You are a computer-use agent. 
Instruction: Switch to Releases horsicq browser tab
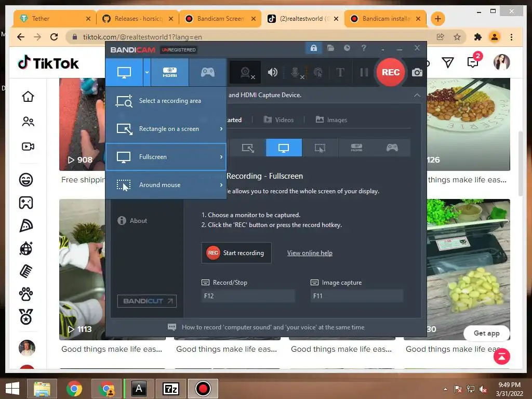[x=137, y=19]
